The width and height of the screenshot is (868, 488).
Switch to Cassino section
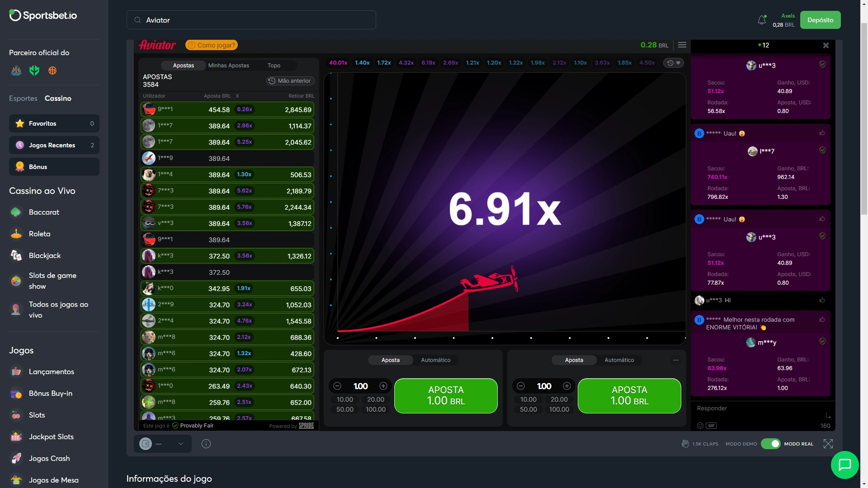(58, 98)
